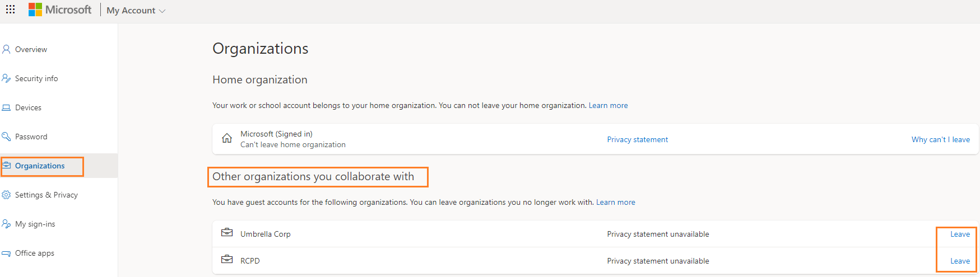Click the Overview person icon
Screen dimensions: 980x277
tap(6, 49)
